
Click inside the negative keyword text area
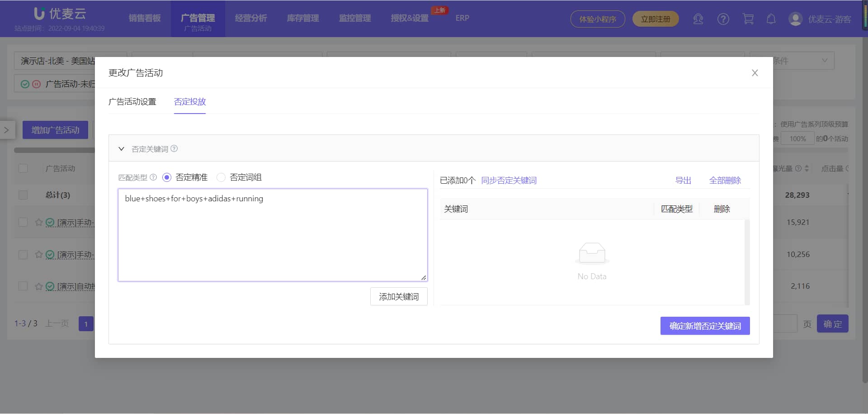272,235
